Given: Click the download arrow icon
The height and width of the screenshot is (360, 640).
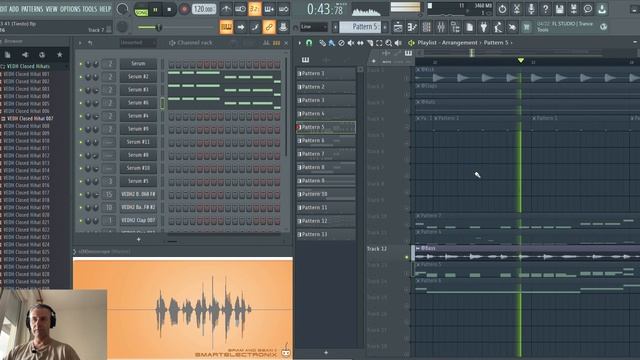Looking at the screenshot, I should coord(602,9).
